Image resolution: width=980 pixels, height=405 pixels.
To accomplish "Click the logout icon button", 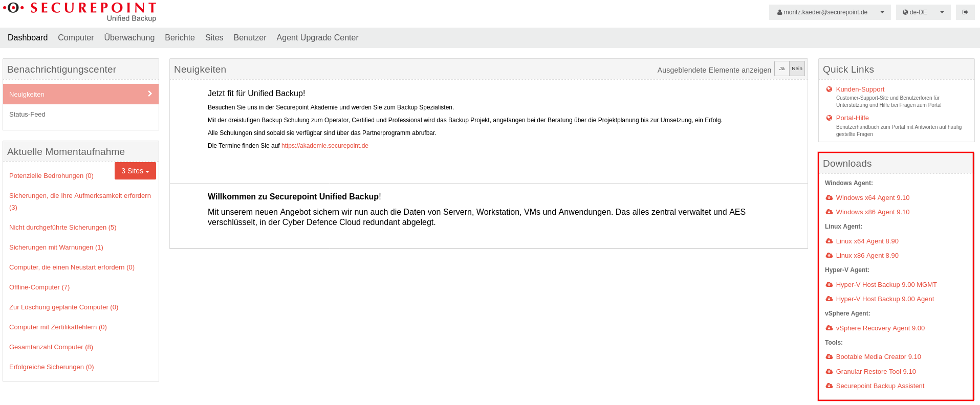I will pos(965,12).
